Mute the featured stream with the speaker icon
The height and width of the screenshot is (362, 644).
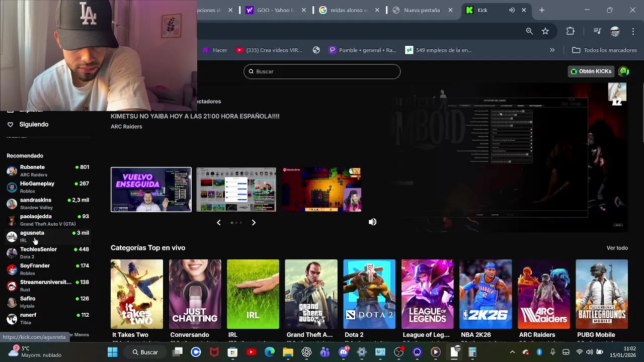click(x=372, y=222)
